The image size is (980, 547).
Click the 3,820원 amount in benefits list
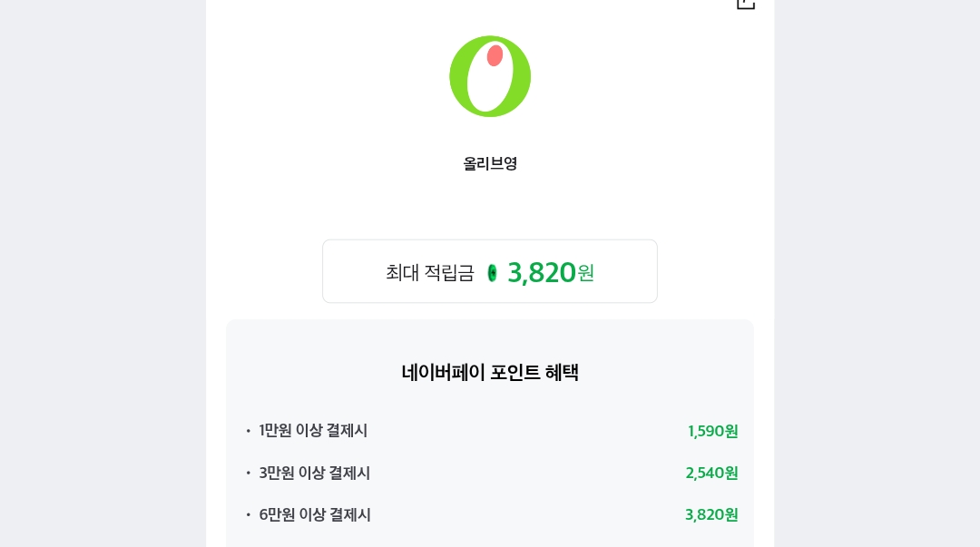[x=711, y=514]
